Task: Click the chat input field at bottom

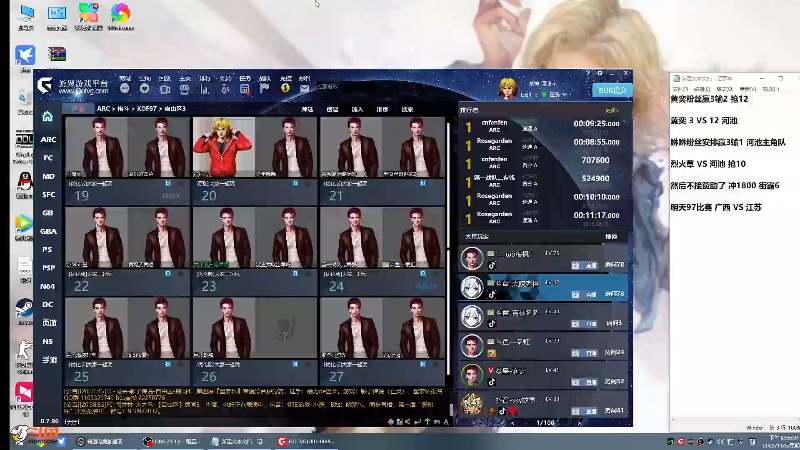Action: (232, 422)
